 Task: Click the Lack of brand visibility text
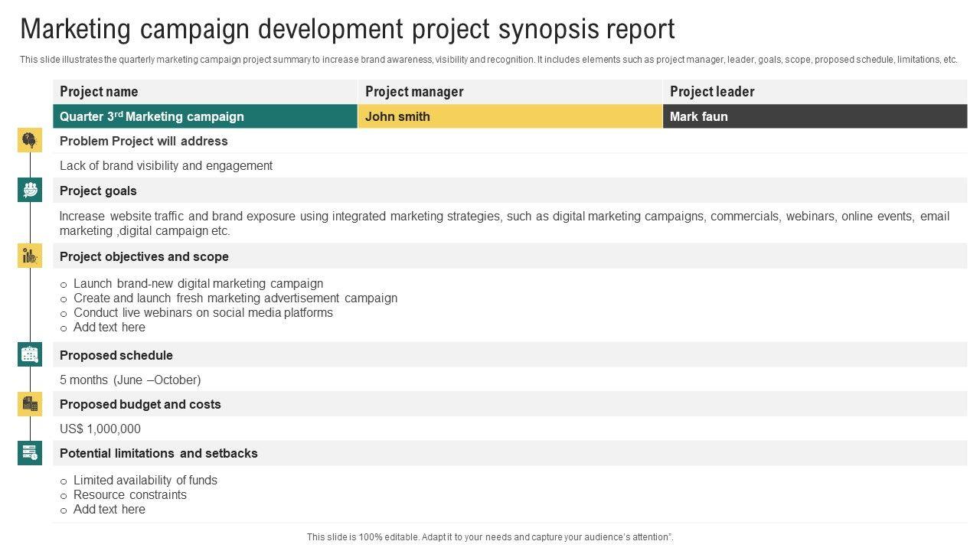click(x=166, y=165)
